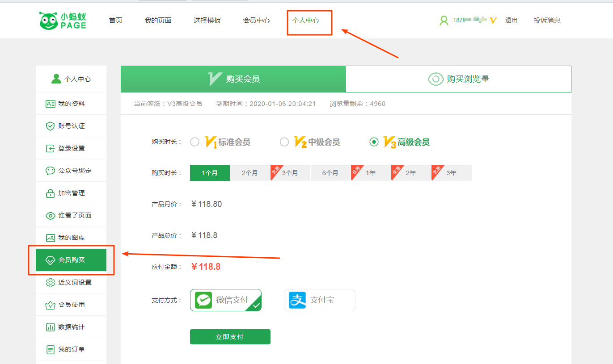Click the 会员使用 crown icon

(x=51, y=305)
